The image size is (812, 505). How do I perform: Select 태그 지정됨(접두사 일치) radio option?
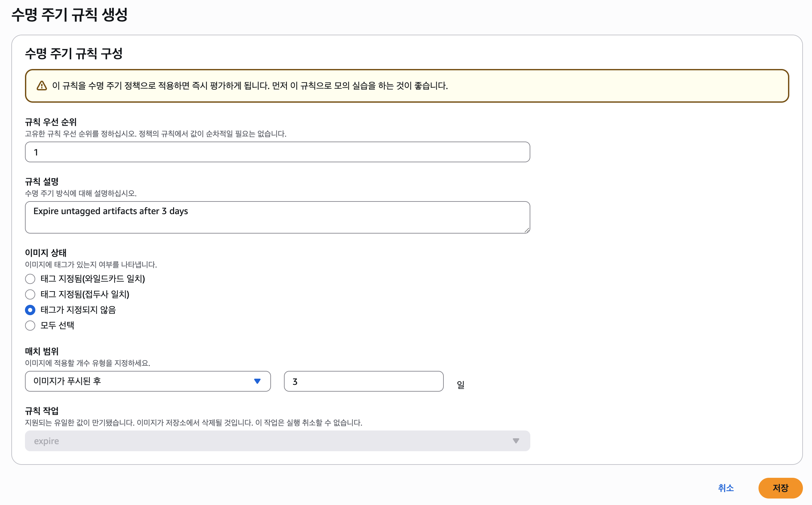click(30, 294)
